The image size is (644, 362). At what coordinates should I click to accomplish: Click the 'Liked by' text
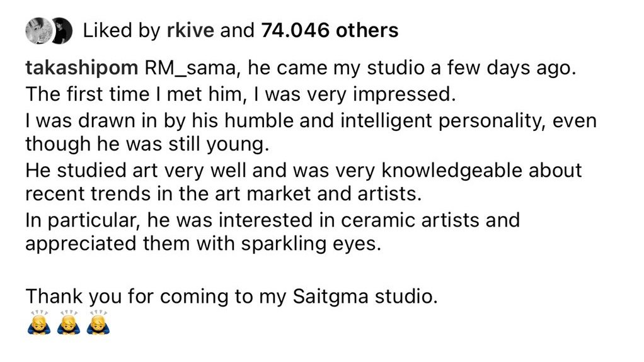pyautogui.click(x=121, y=31)
